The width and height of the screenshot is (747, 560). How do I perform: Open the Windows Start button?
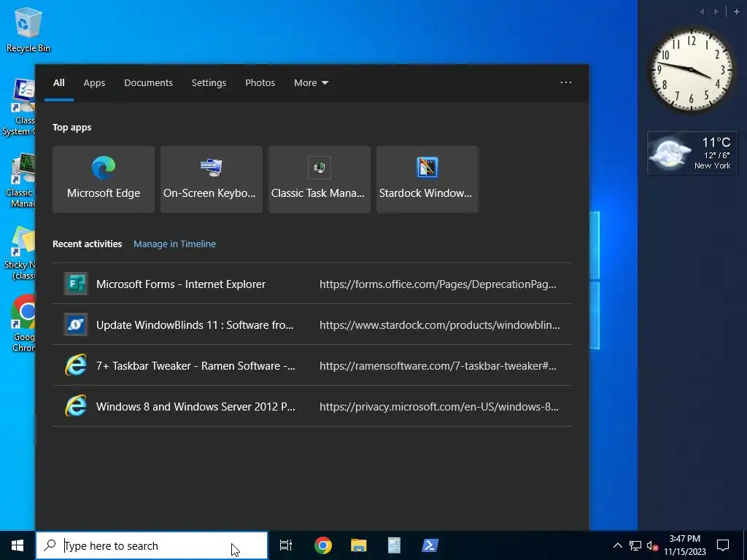(x=18, y=545)
